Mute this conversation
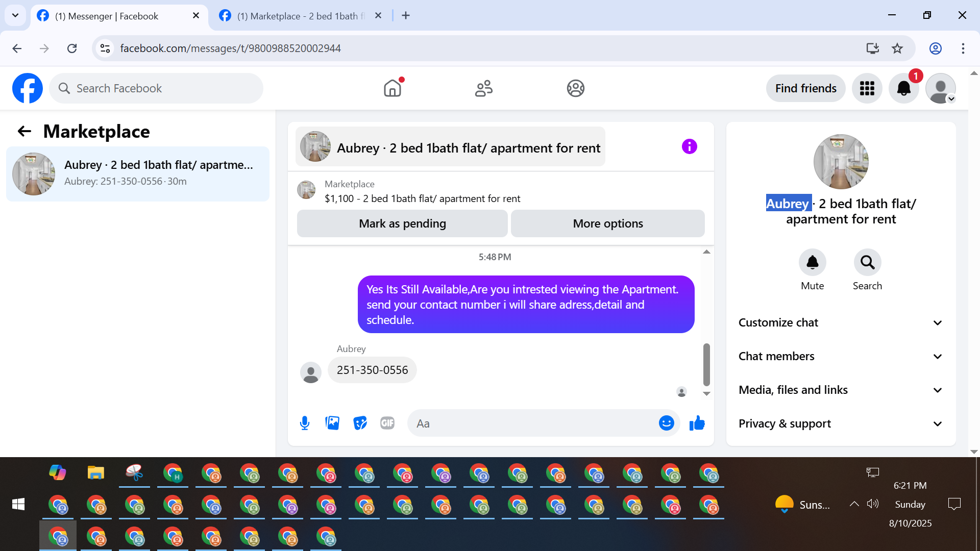The width and height of the screenshot is (980, 551). click(812, 262)
